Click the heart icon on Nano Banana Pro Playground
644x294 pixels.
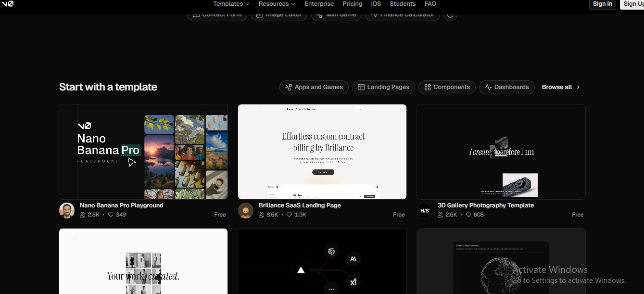point(111,215)
